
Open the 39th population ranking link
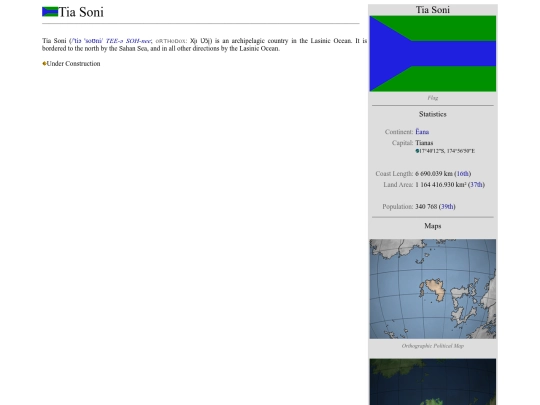tap(447, 207)
